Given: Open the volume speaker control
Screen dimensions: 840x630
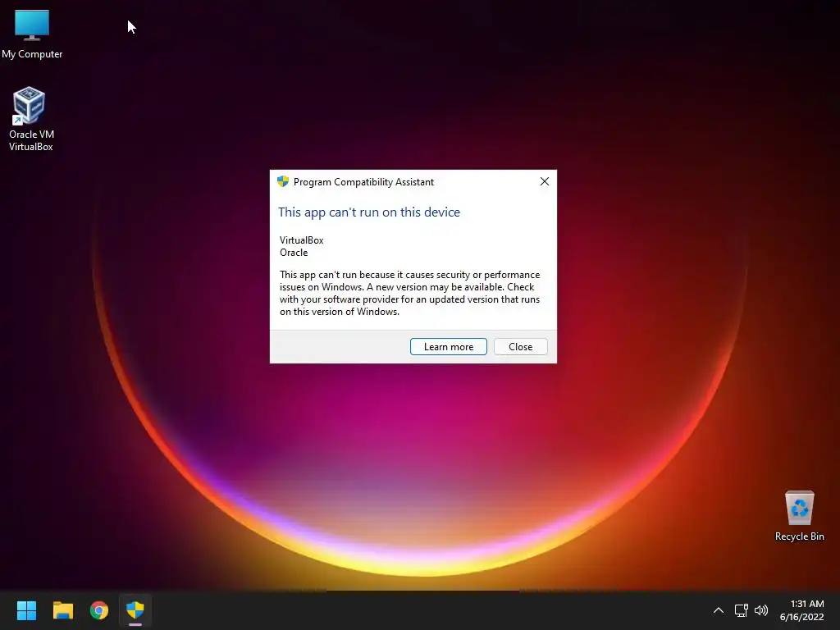Looking at the screenshot, I should pos(760,610).
